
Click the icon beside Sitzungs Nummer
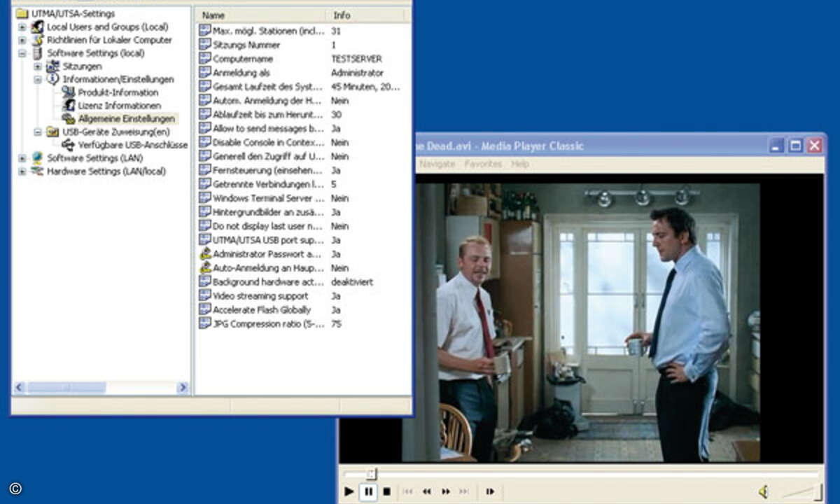pos(204,44)
